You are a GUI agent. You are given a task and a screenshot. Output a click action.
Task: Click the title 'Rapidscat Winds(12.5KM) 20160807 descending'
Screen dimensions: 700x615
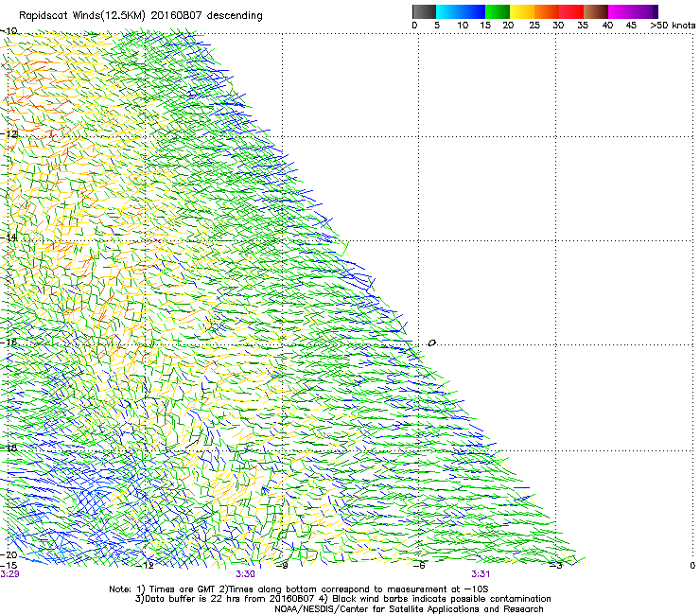[x=141, y=16]
